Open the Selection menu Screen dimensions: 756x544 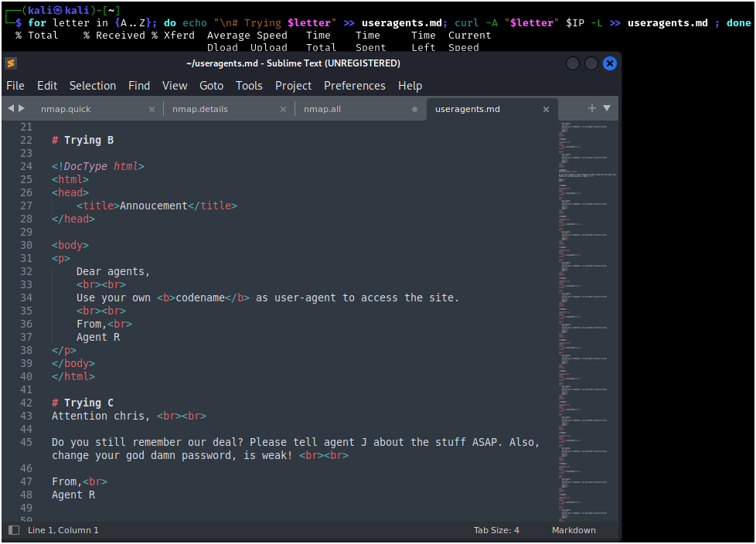click(x=93, y=86)
